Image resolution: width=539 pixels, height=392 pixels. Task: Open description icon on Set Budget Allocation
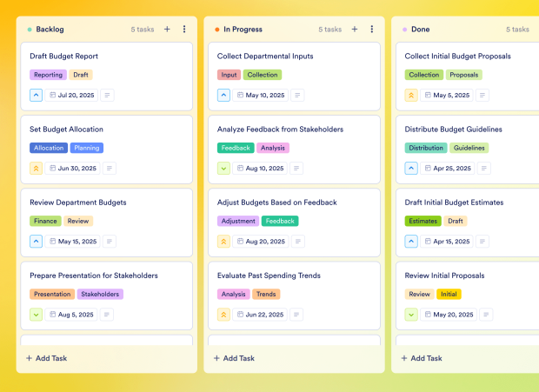110,169
